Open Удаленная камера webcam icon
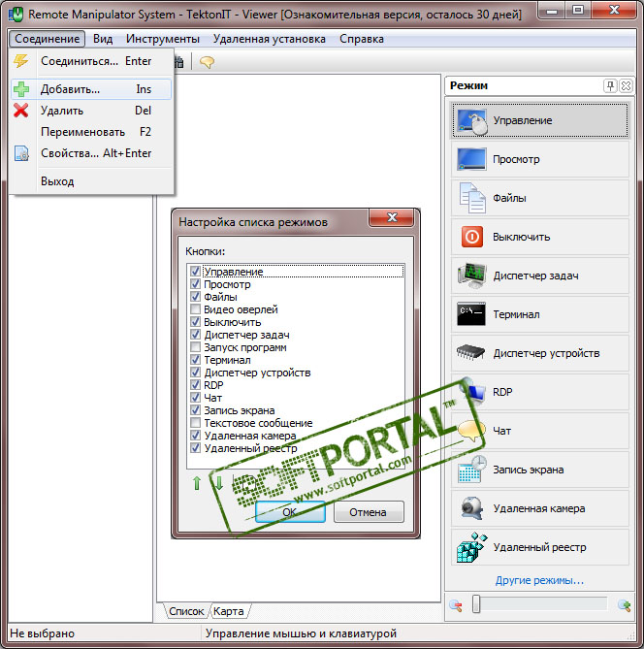The height and width of the screenshot is (649, 644). point(471,508)
